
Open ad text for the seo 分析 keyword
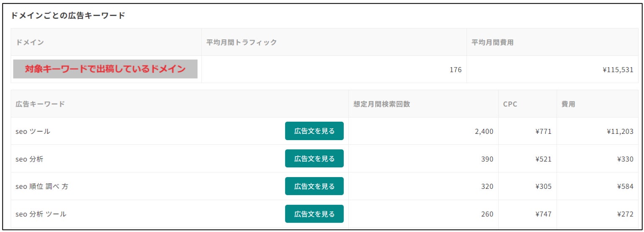tap(314, 159)
